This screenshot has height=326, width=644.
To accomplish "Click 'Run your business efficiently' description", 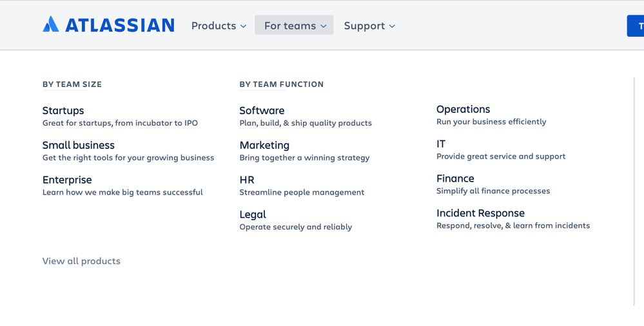I will (491, 122).
